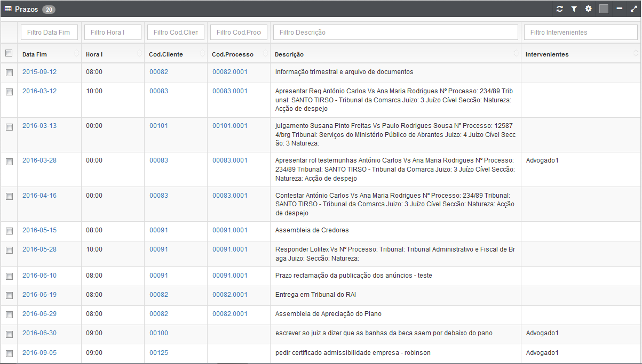
Task: Open the 2016-05-15 date link
Action: 39,230
